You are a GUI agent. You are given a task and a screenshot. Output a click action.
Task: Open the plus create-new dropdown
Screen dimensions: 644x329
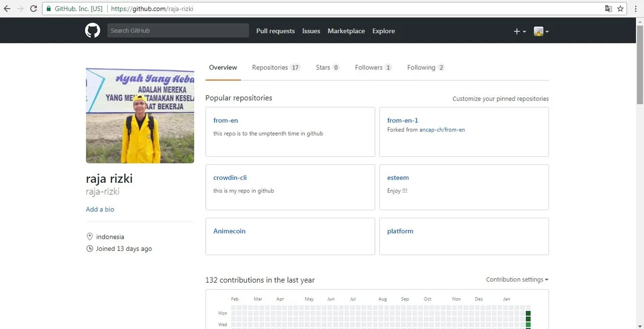519,31
